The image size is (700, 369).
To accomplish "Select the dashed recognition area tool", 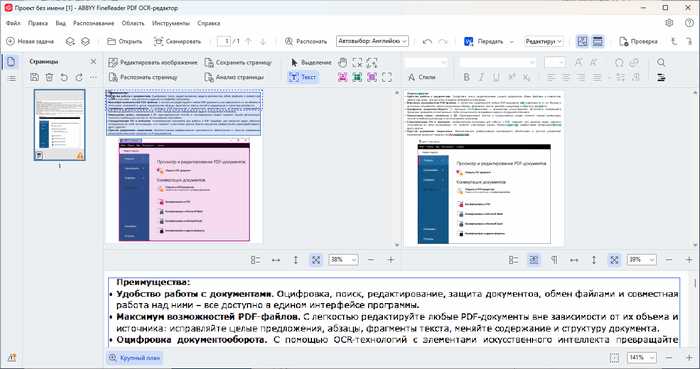I will (x=387, y=77).
